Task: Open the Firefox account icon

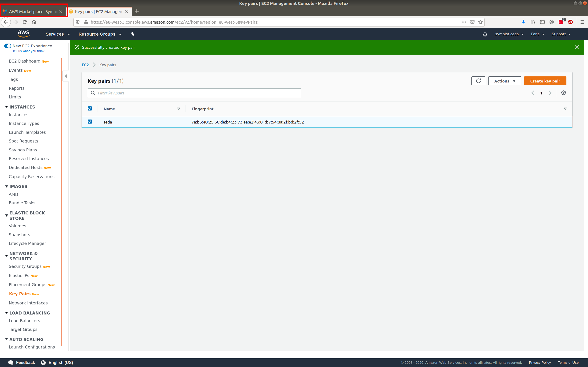Action: (x=552, y=22)
